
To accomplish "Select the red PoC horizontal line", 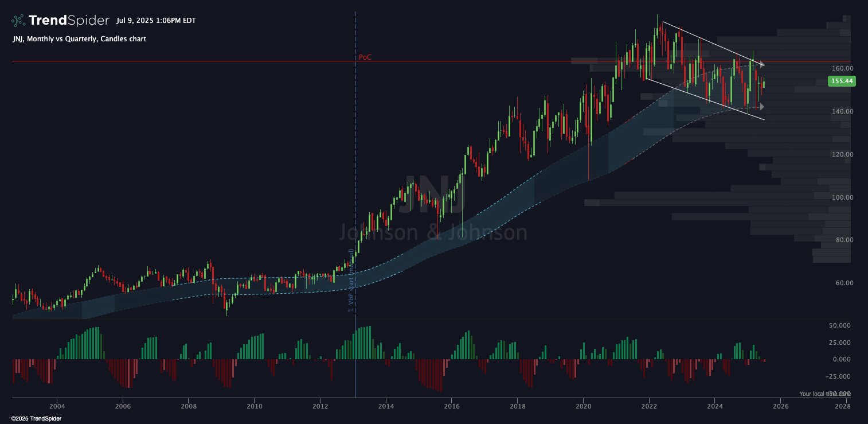I will (431, 61).
